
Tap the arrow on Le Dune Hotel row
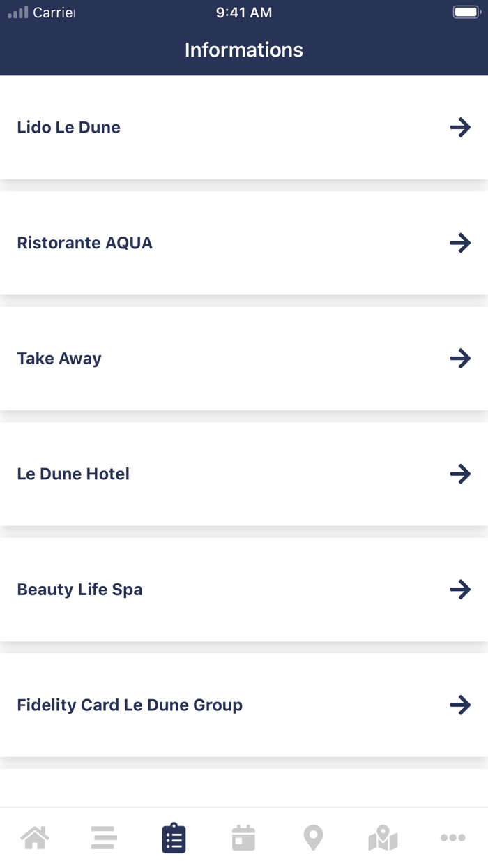[x=460, y=474]
